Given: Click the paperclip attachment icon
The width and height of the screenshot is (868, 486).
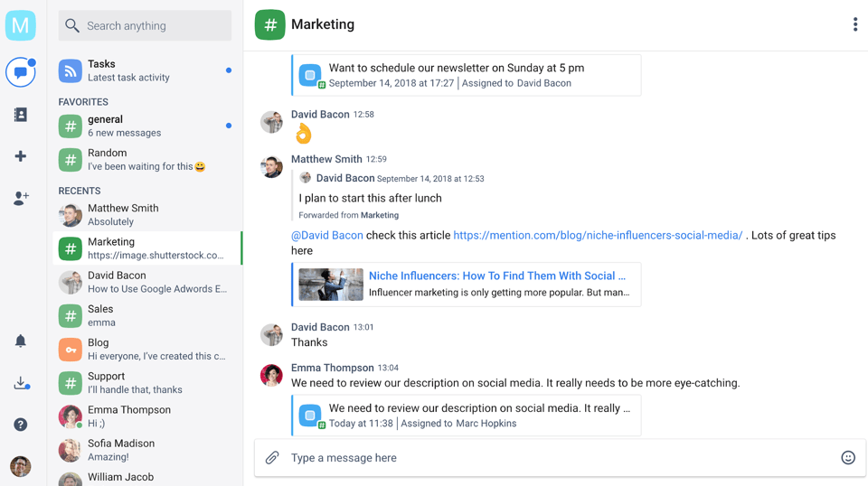Looking at the screenshot, I should coord(272,458).
